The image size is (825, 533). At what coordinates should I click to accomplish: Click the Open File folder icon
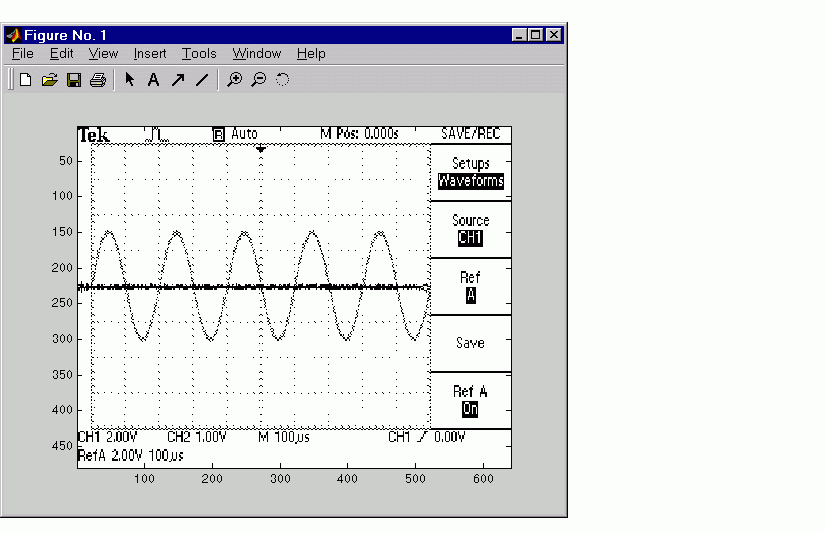49,80
